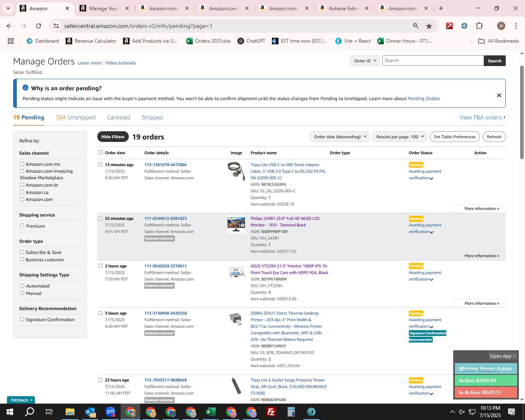
Task: Click the red arrow extension icon
Action: 450,26
